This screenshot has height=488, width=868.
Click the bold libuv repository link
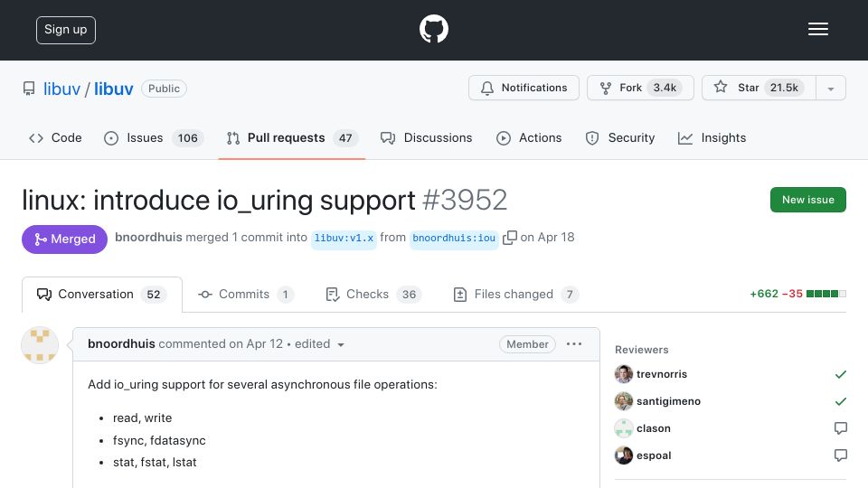point(114,89)
